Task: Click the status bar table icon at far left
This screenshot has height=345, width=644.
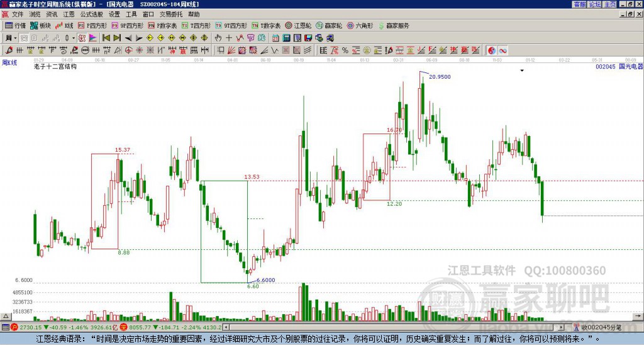Action: tap(5, 327)
